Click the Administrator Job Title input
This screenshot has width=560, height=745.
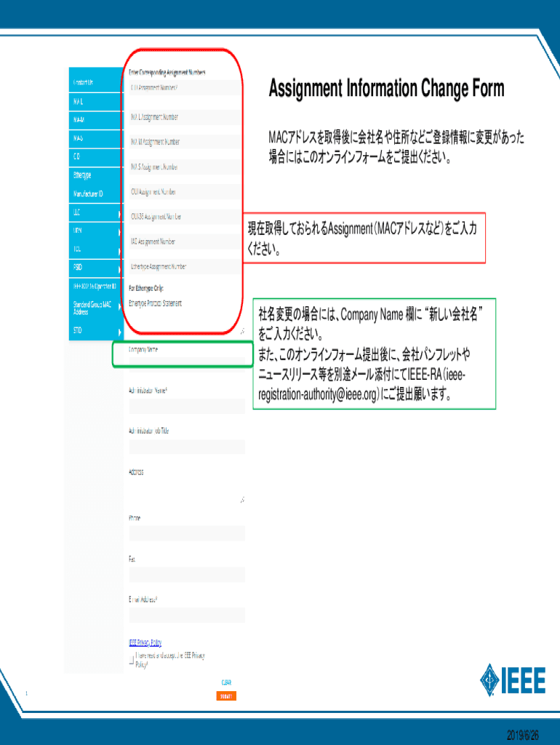pyautogui.click(x=187, y=447)
